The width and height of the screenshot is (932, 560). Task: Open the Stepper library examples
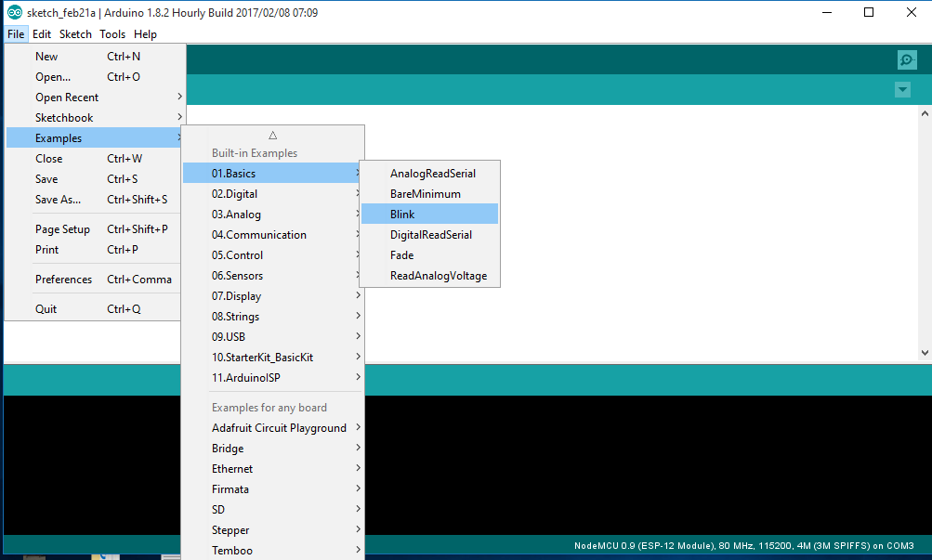pyautogui.click(x=273, y=530)
